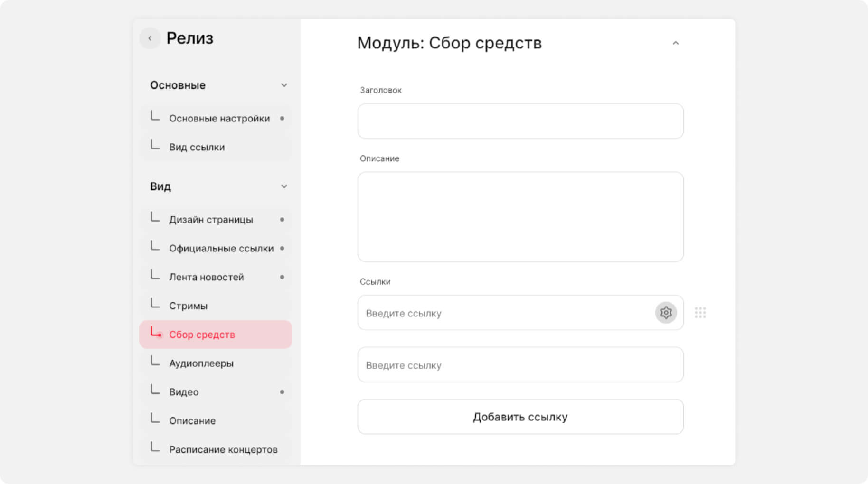Open the Стримы module
The height and width of the screenshot is (484, 868).
point(188,306)
